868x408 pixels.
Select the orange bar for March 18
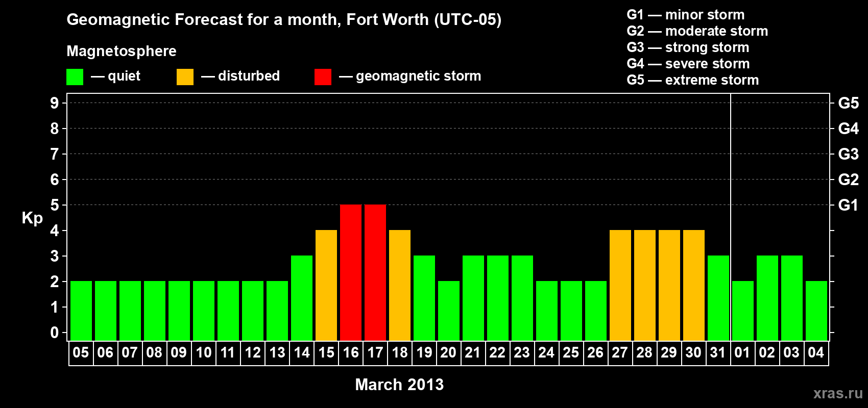coord(400,285)
